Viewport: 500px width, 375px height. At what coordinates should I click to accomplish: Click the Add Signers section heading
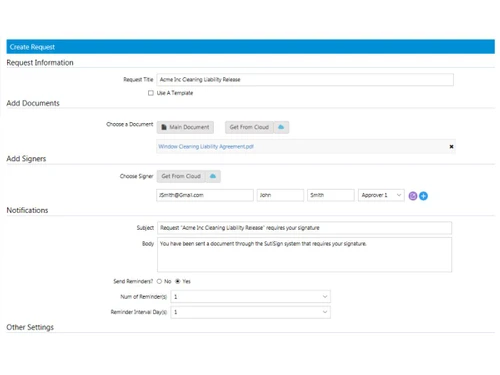pos(26,159)
